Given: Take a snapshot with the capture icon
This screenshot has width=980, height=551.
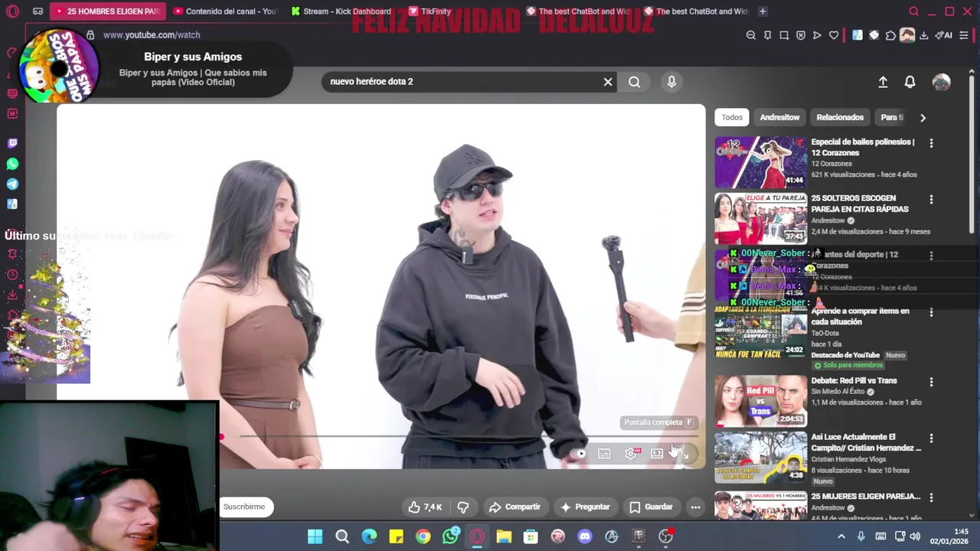Looking at the screenshot, I should (784, 35).
